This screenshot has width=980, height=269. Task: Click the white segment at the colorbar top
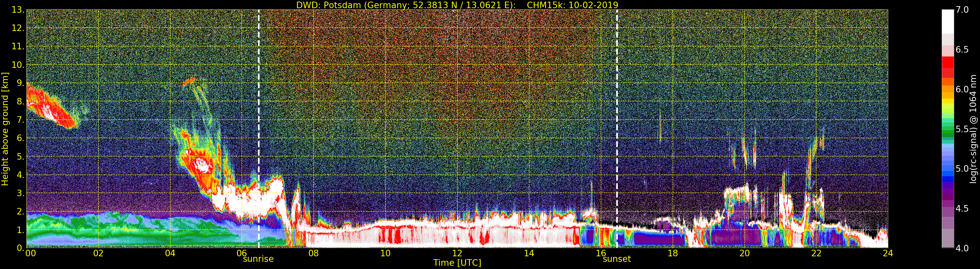pos(948,22)
